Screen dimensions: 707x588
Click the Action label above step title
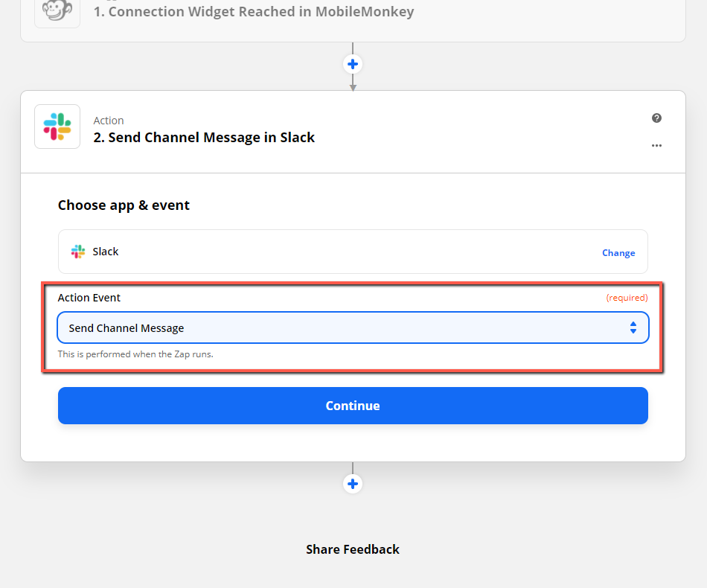click(109, 121)
